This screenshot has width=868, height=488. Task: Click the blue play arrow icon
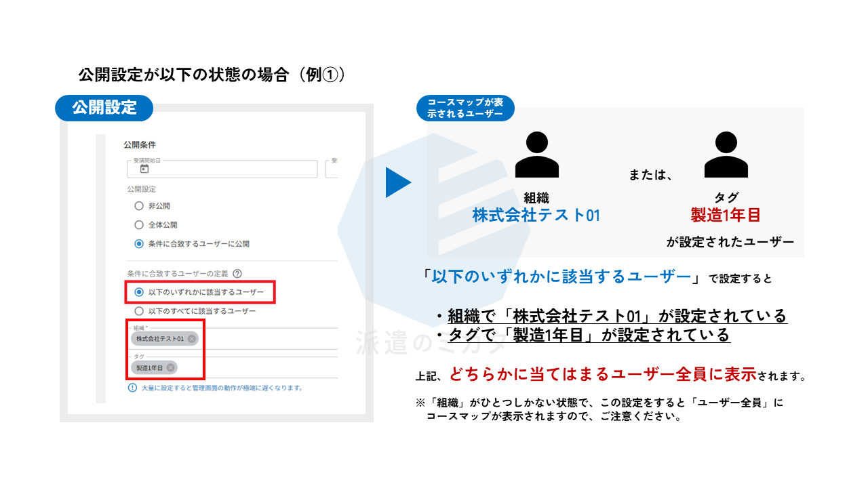(398, 182)
